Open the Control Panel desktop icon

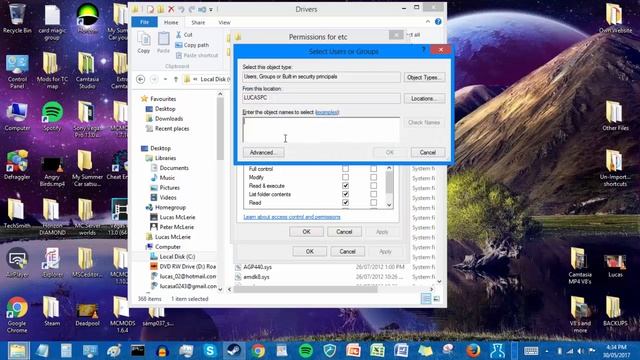[x=17, y=71]
